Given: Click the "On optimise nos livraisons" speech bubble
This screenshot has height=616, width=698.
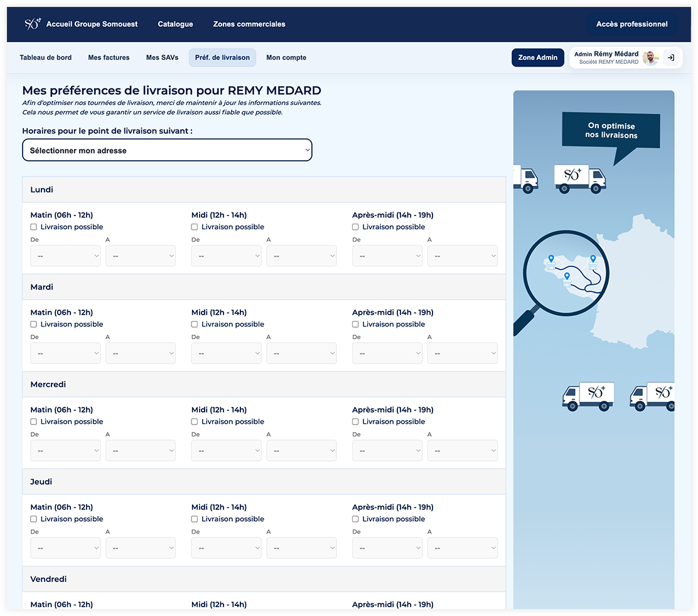Looking at the screenshot, I should 611,132.
